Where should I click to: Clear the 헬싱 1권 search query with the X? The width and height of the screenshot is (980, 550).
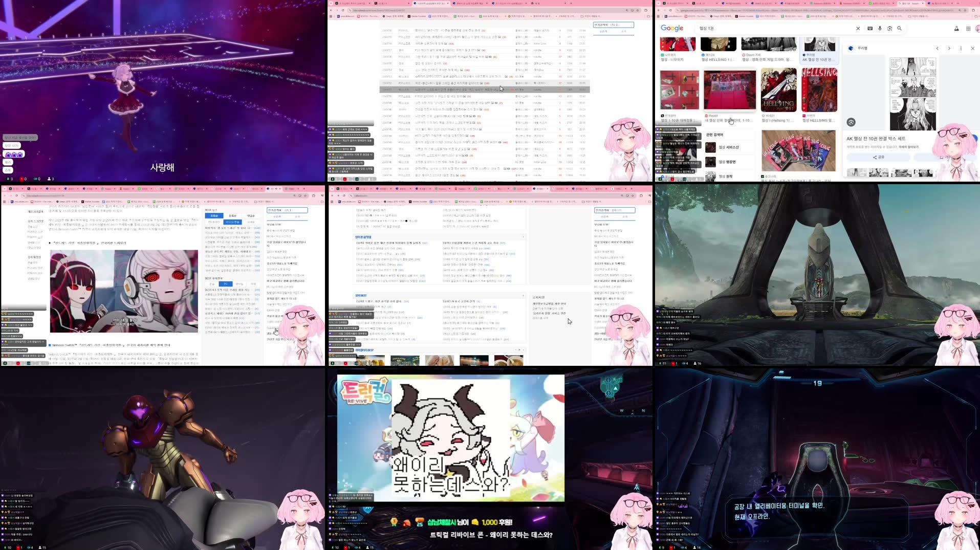858,28
